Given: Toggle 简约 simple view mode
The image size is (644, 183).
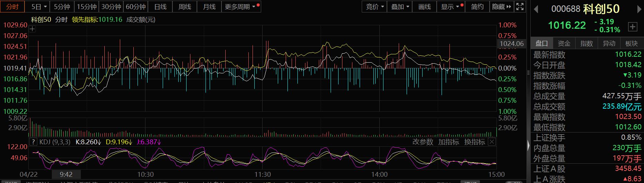Looking at the screenshot, I should 477,7.
